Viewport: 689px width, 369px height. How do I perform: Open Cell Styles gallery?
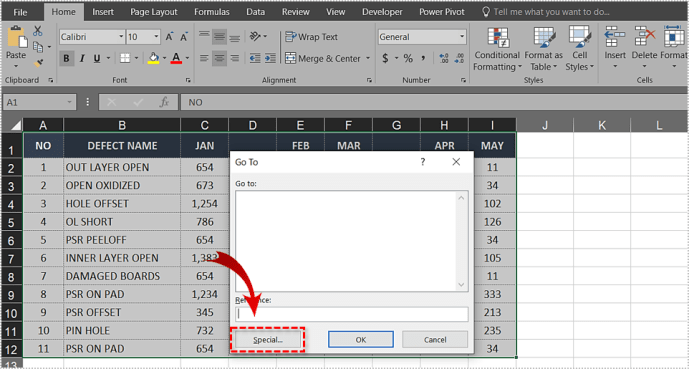coord(580,49)
